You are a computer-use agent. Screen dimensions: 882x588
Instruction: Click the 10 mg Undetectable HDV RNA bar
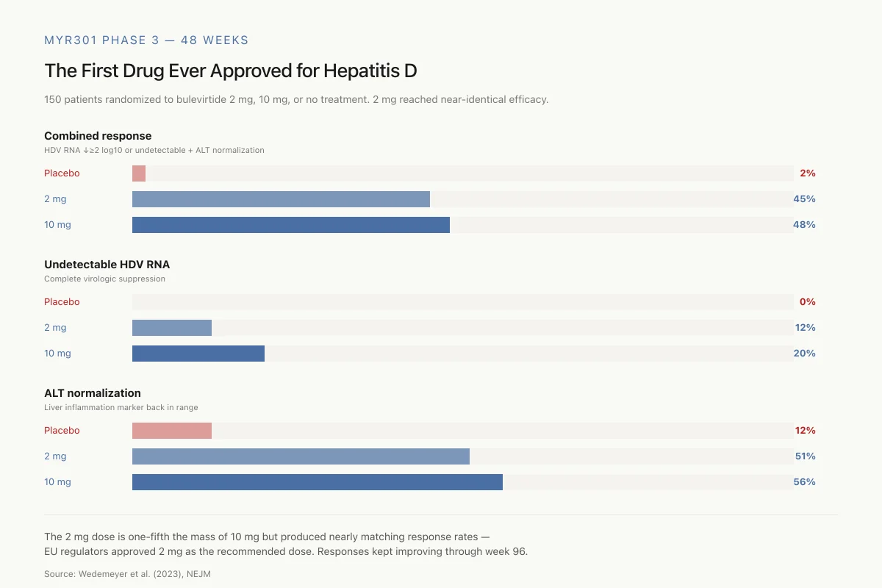click(198, 354)
